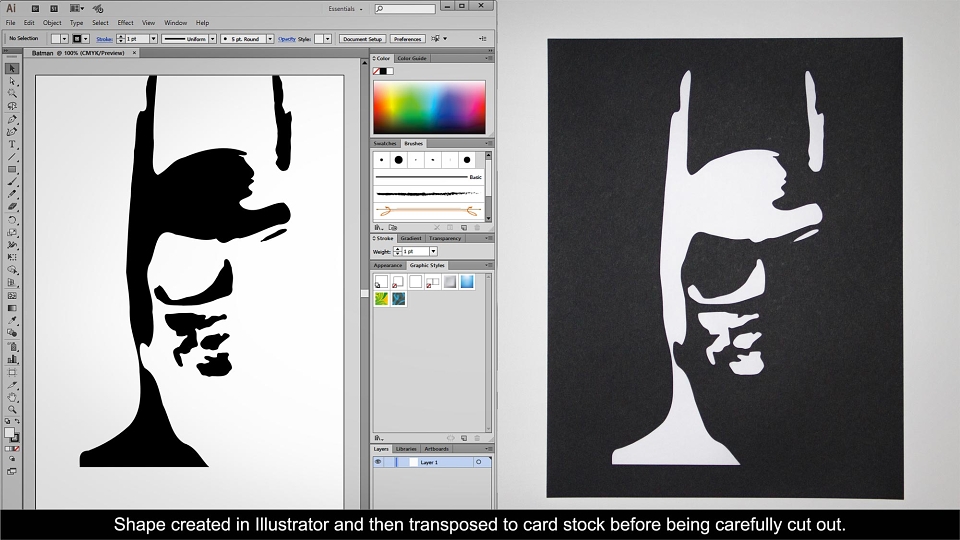960x540 pixels.
Task: Close the Batman document tab
Action: pos(135,53)
